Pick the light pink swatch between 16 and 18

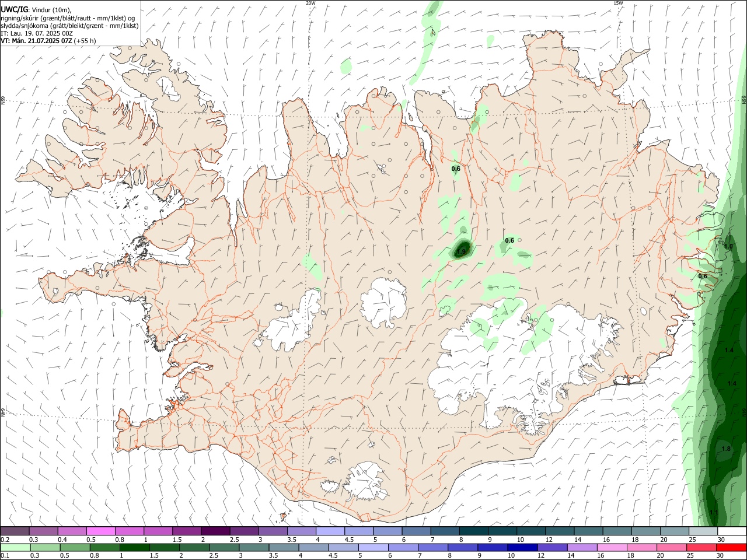coord(612,548)
